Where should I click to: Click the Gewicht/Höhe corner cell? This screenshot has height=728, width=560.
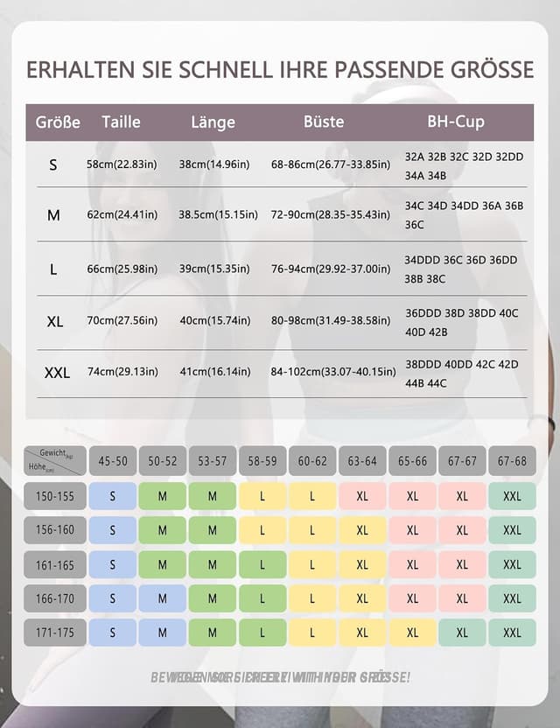pyautogui.click(x=55, y=461)
